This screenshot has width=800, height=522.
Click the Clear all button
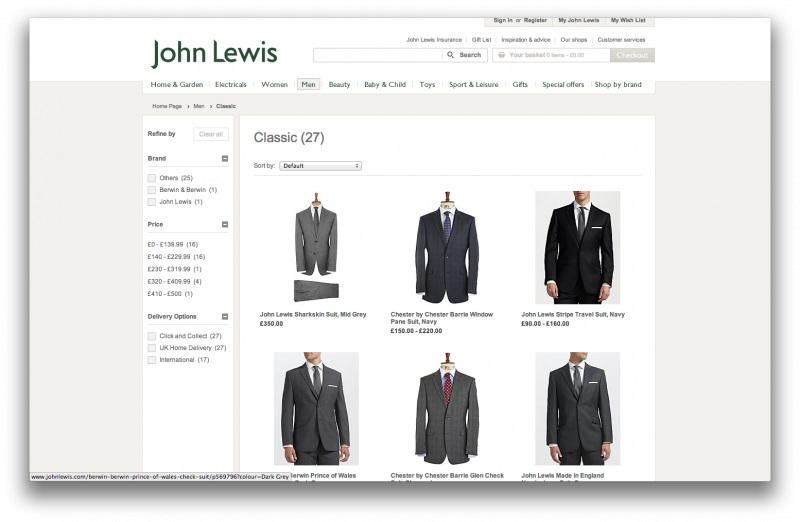pyautogui.click(x=211, y=134)
